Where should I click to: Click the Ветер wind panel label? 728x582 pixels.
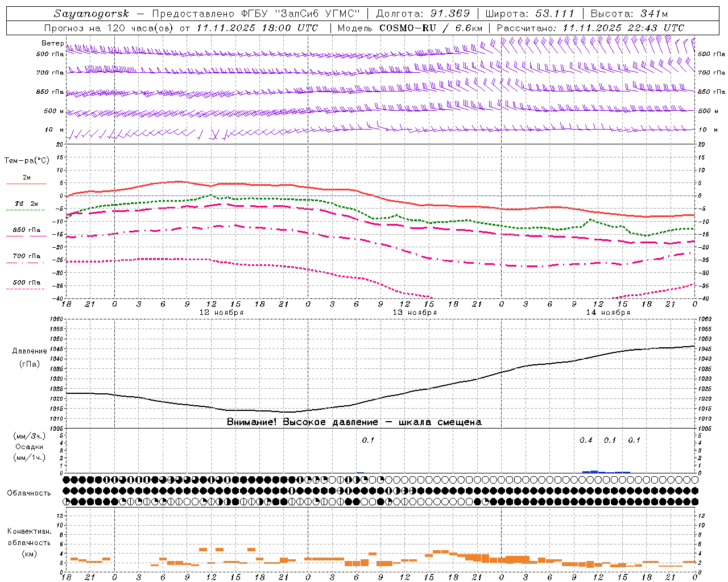(x=53, y=43)
